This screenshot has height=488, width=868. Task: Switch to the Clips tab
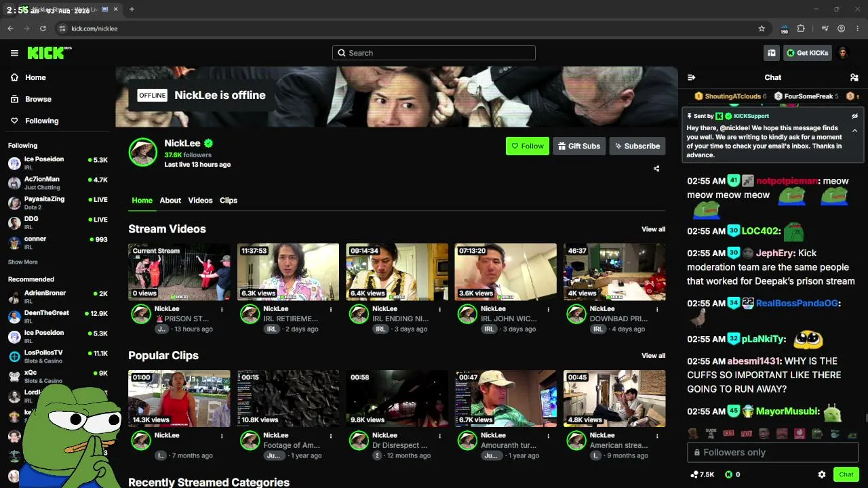tap(229, 201)
